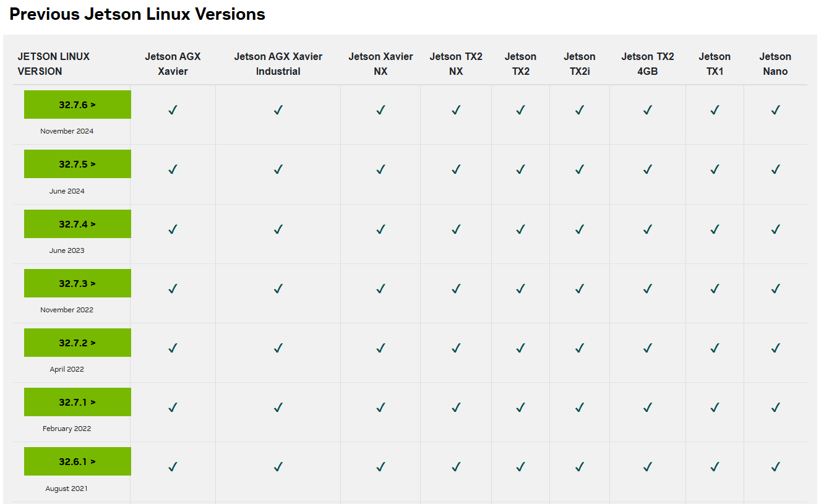Click the June 2023 release date
This screenshot has width=824, height=504.
point(67,250)
